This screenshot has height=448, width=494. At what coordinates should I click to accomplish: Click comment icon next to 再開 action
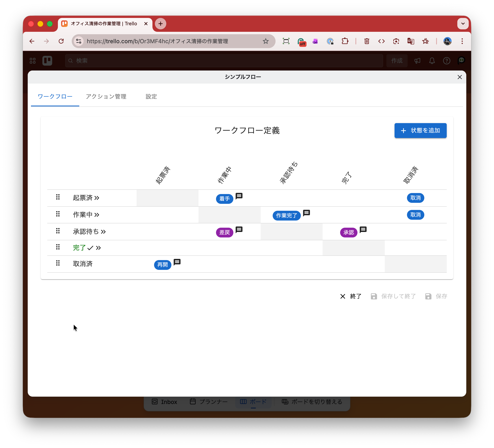[x=177, y=262]
